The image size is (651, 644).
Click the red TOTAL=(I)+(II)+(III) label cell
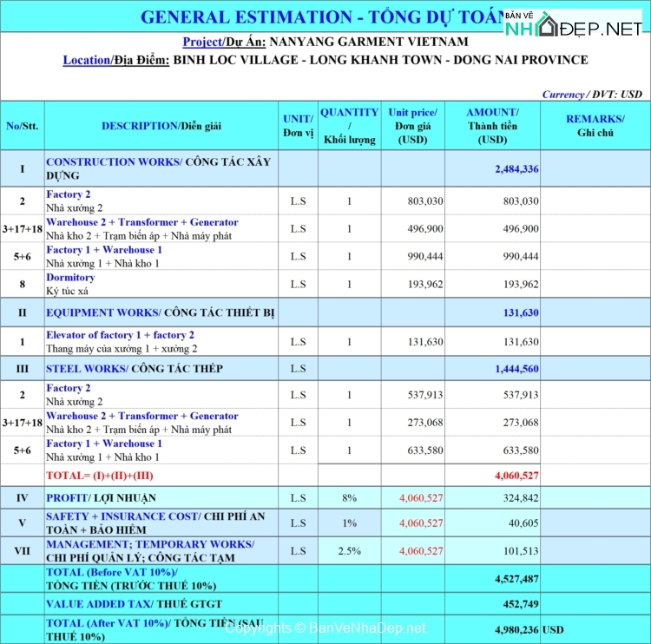[x=161, y=476]
